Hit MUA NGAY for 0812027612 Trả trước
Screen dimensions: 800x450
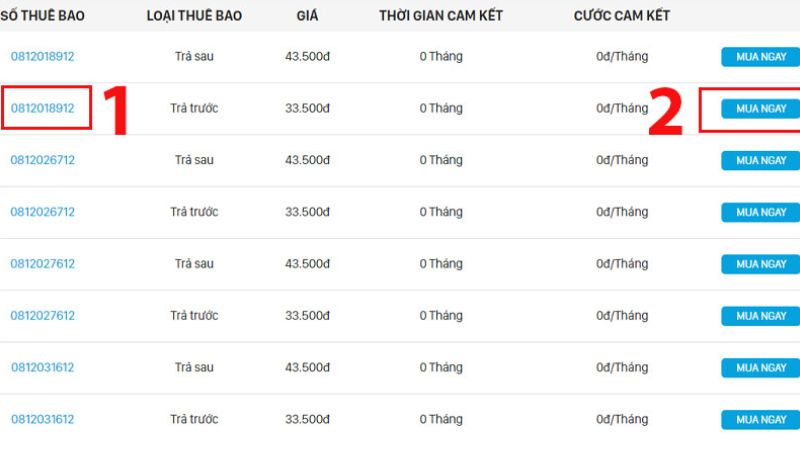(x=760, y=317)
